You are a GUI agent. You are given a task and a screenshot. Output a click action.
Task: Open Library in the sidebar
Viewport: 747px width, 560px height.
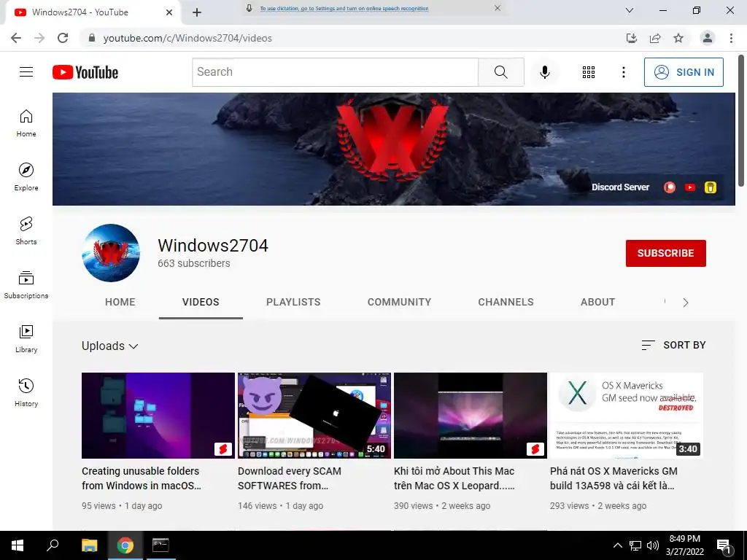[x=26, y=338]
